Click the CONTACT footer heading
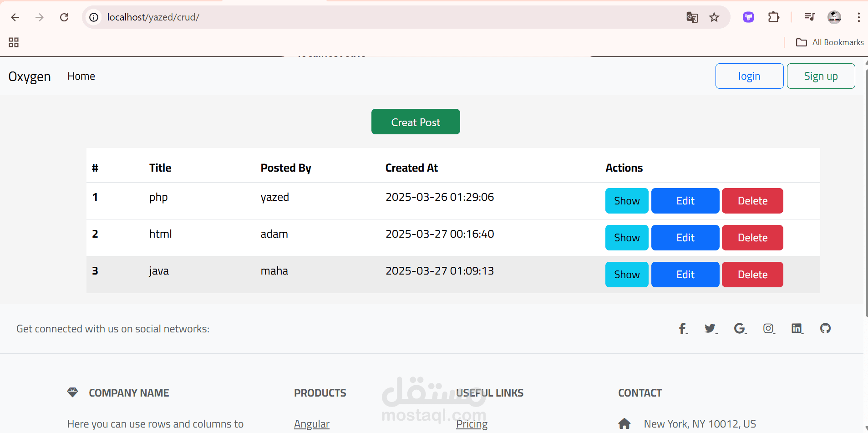The height and width of the screenshot is (433, 868). tap(640, 393)
